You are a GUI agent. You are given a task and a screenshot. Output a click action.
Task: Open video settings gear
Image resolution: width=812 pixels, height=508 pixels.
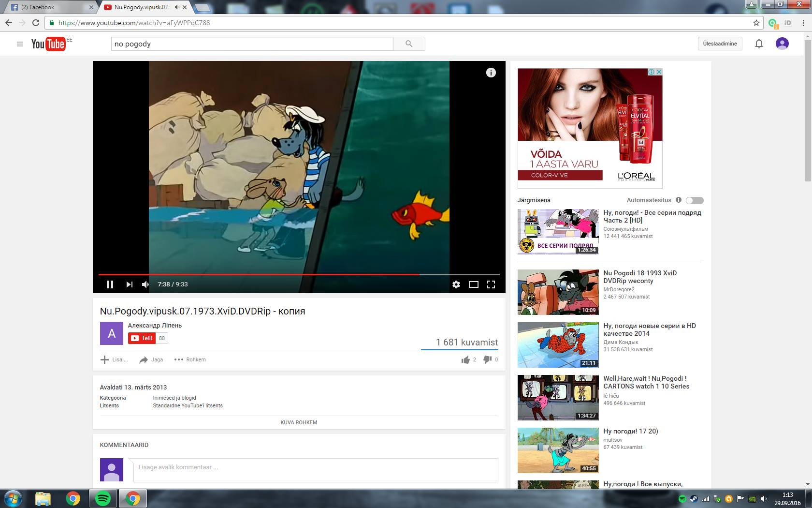click(x=456, y=284)
